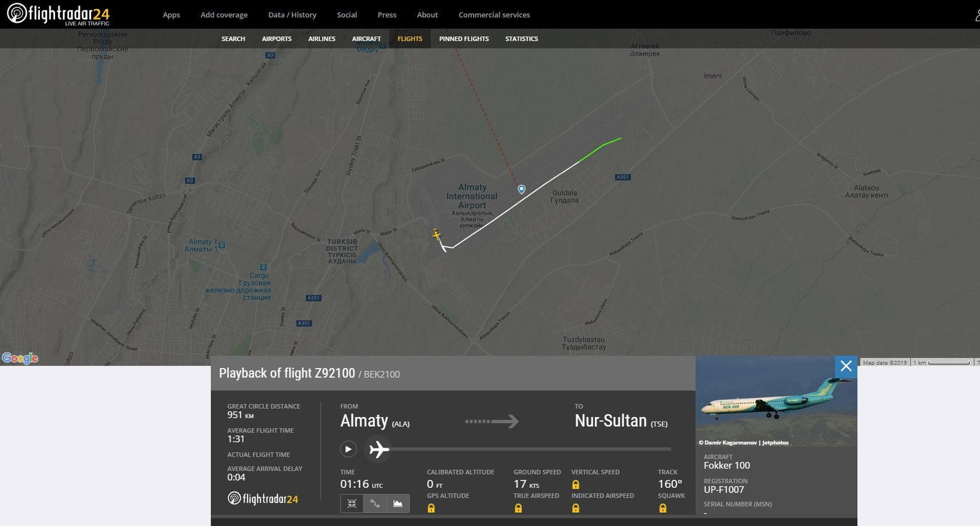Viewport: 980px width, 526px height.
Task: Click the Google logo on map
Action: pos(20,358)
